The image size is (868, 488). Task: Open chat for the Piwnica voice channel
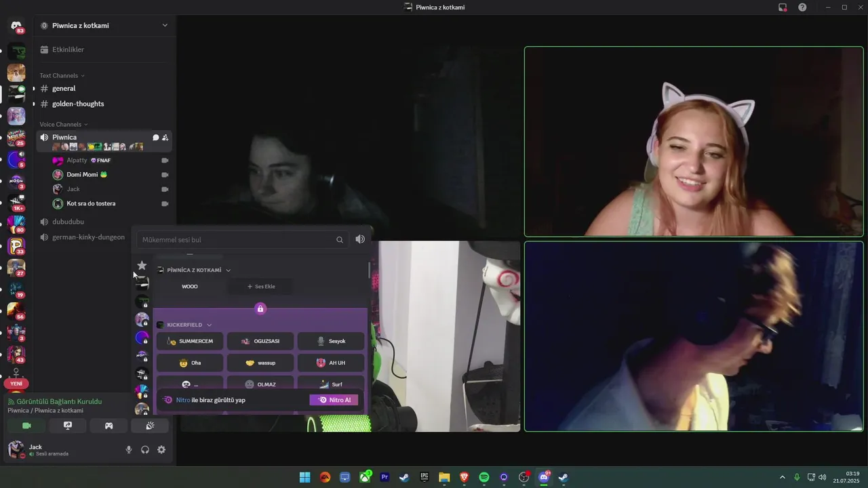155,138
